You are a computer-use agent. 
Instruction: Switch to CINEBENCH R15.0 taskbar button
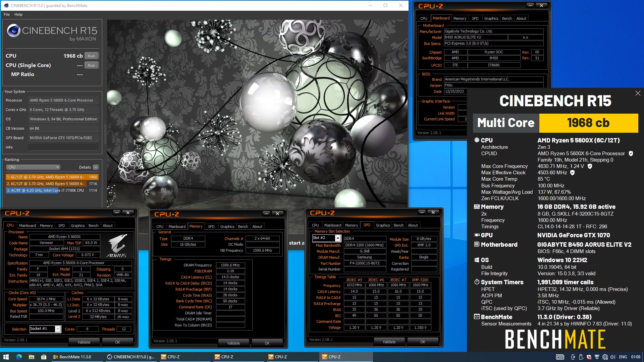131,357
